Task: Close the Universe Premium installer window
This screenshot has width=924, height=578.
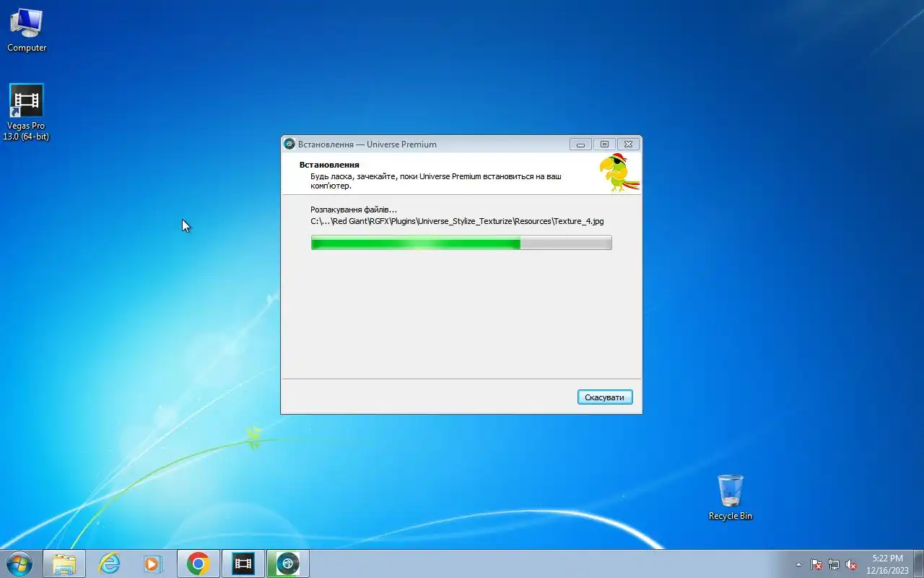Action: [x=628, y=144]
